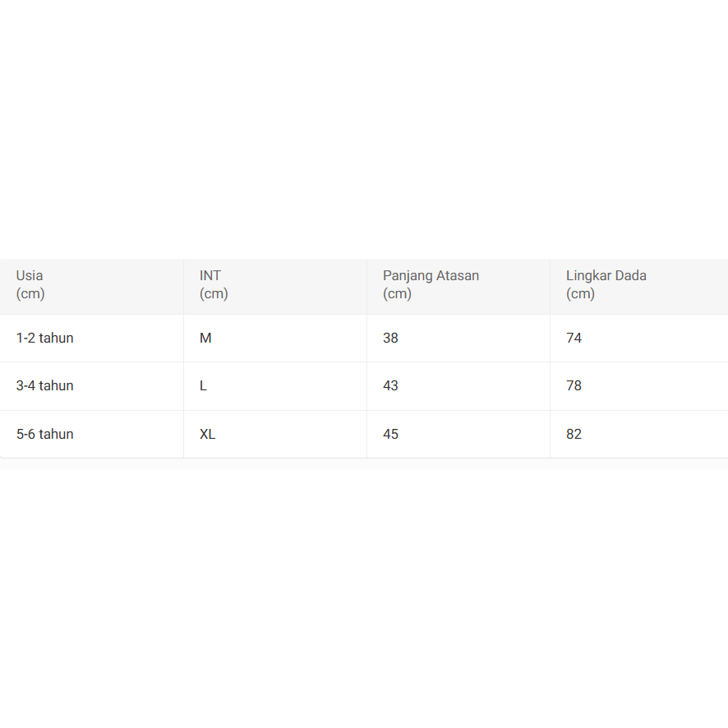The image size is (728, 728).
Task: Click the (cm) unit under Panjang Atasan
Action: [397, 294]
